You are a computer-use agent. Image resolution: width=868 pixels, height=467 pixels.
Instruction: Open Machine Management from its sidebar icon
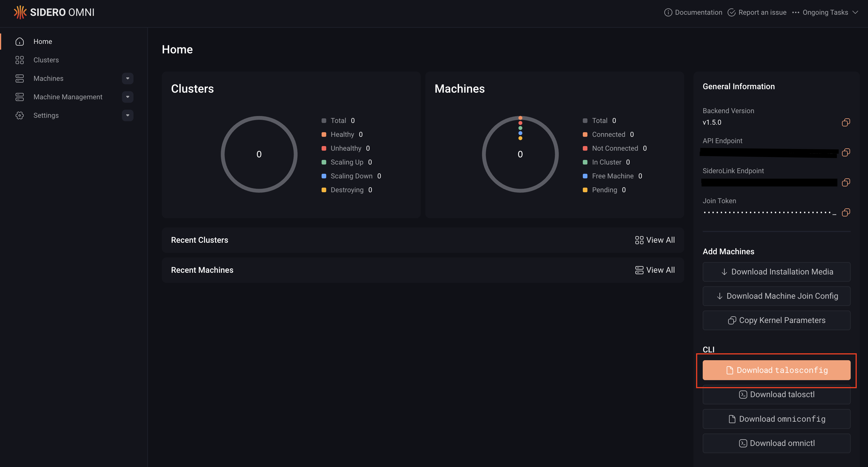coord(20,97)
